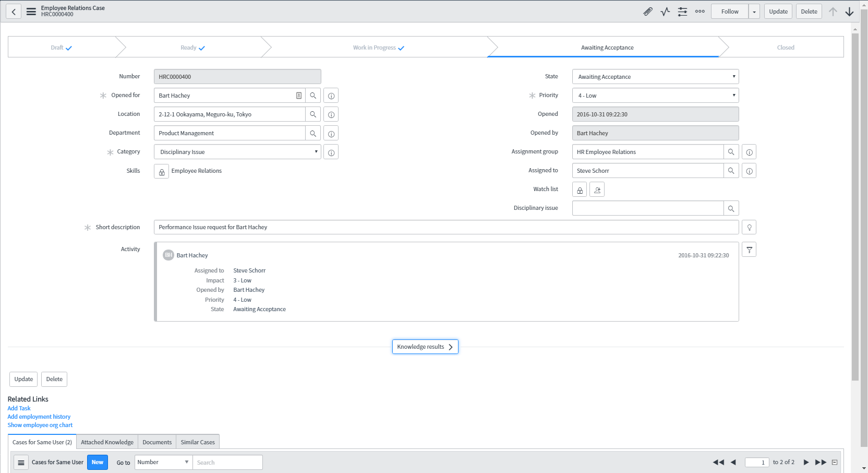Toggle the activity stream icon in header
This screenshot has height=473, width=868.
pos(665,11)
